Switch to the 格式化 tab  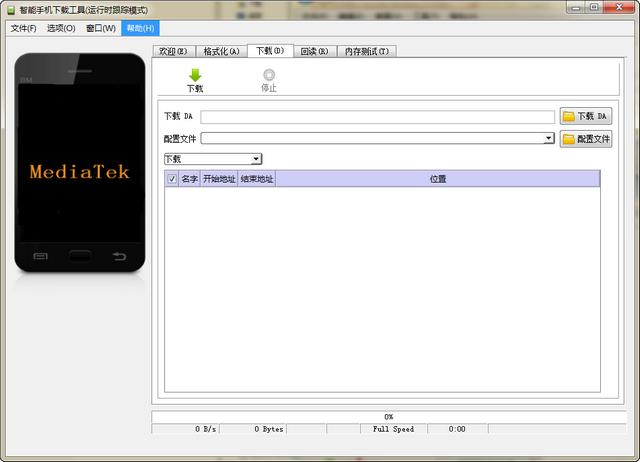point(220,51)
